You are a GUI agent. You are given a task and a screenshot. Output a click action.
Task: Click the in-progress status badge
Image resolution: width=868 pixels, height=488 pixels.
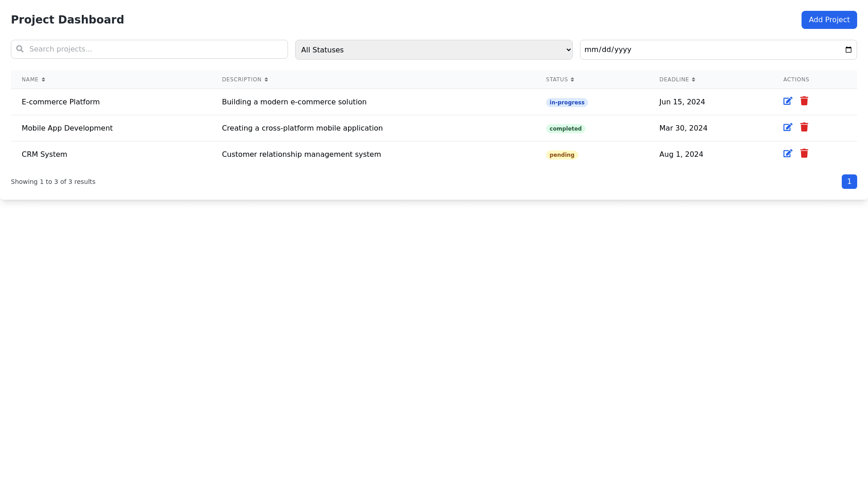click(x=566, y=103)
